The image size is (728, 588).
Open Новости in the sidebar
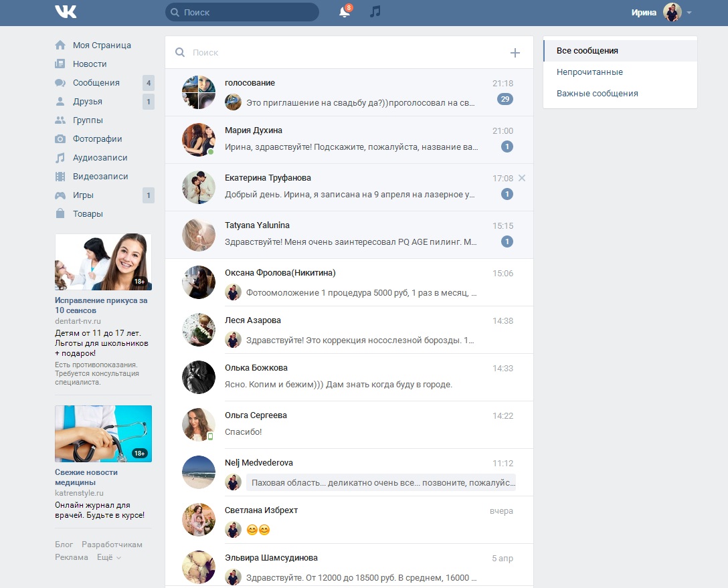[x=90, y=64]
